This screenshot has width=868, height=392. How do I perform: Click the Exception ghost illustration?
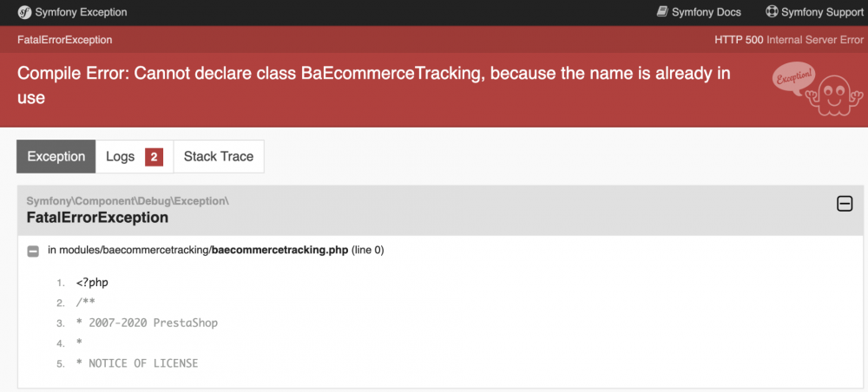833,95
